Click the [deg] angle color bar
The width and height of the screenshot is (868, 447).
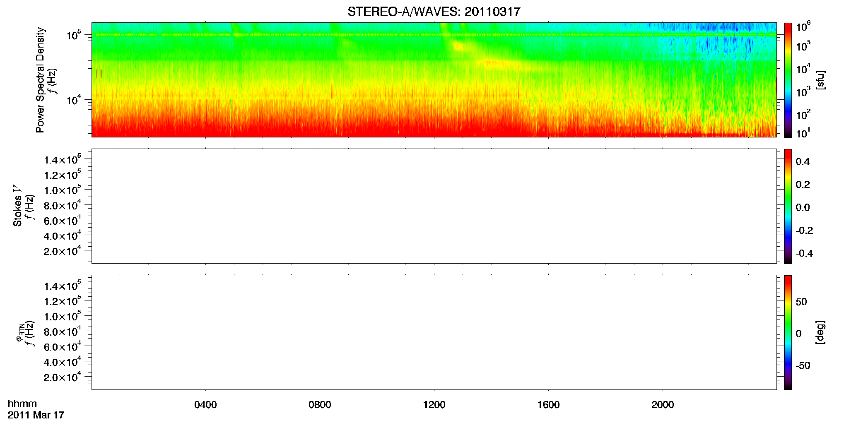[788, 332]
